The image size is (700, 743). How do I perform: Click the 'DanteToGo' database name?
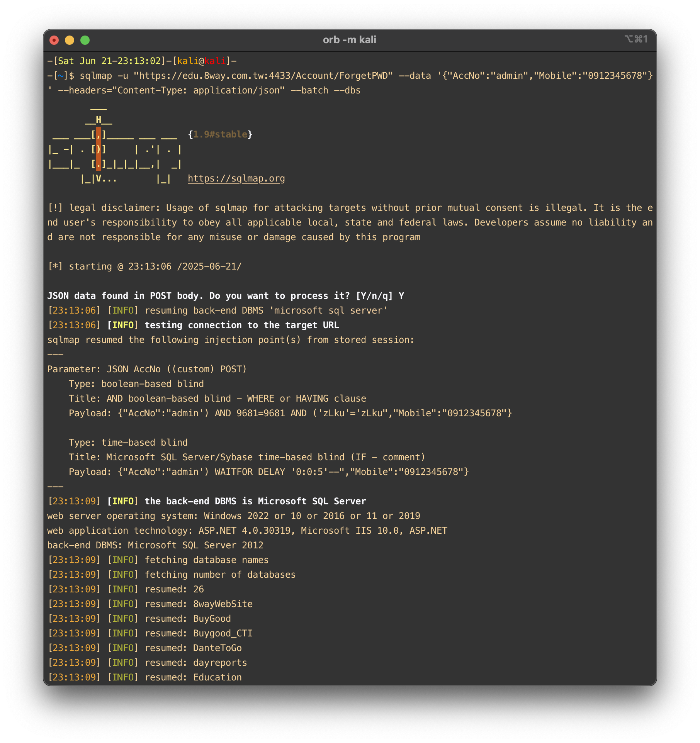point(217,648)
